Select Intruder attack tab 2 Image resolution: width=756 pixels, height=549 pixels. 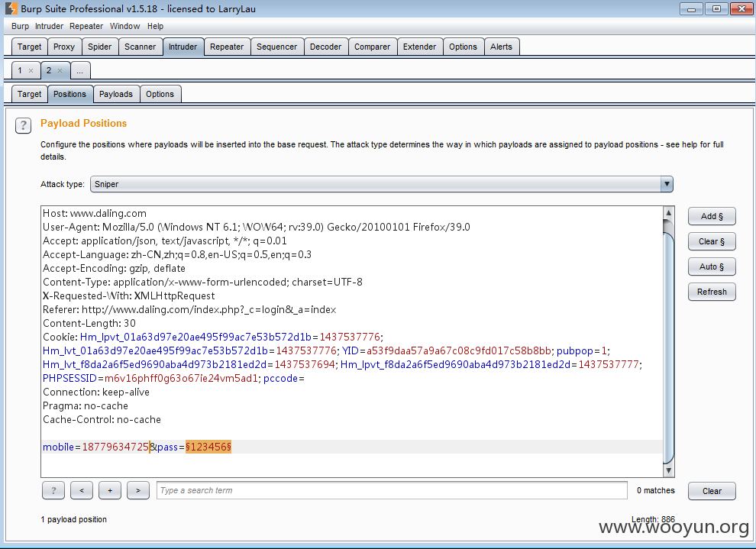pyautogui.click(x=49, y=70)
